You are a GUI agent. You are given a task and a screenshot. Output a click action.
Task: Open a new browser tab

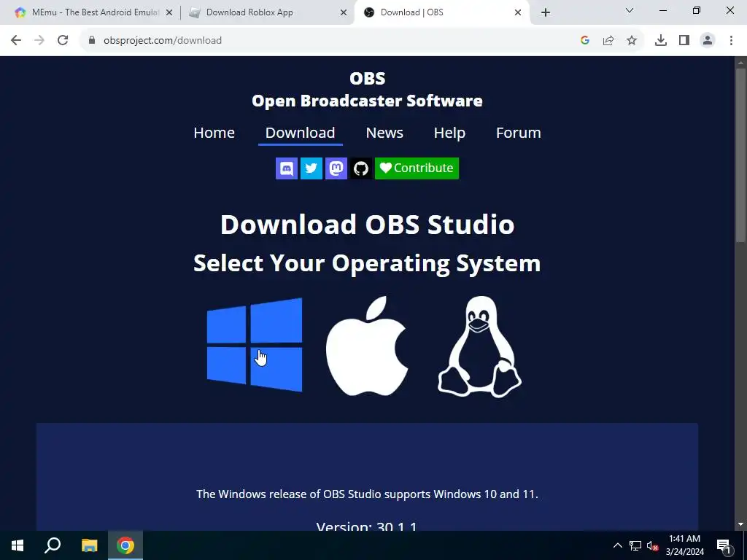pos(546,13)
